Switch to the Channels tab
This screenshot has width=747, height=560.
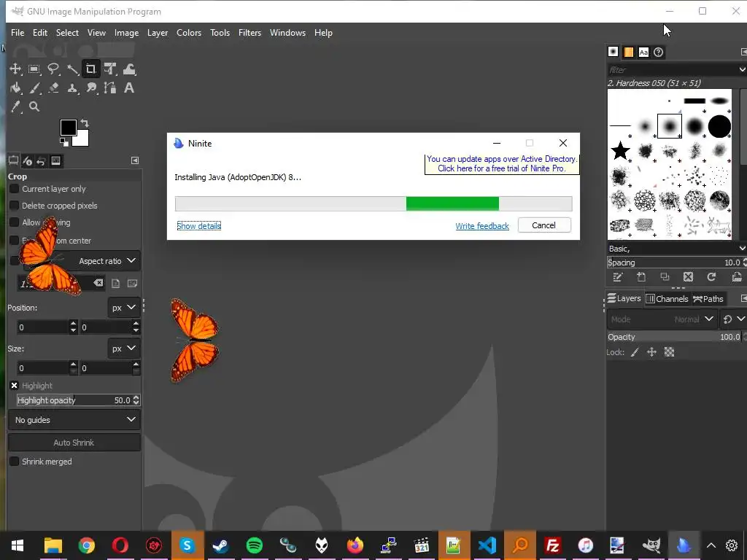pyautogui.click(x=667, y=298)
